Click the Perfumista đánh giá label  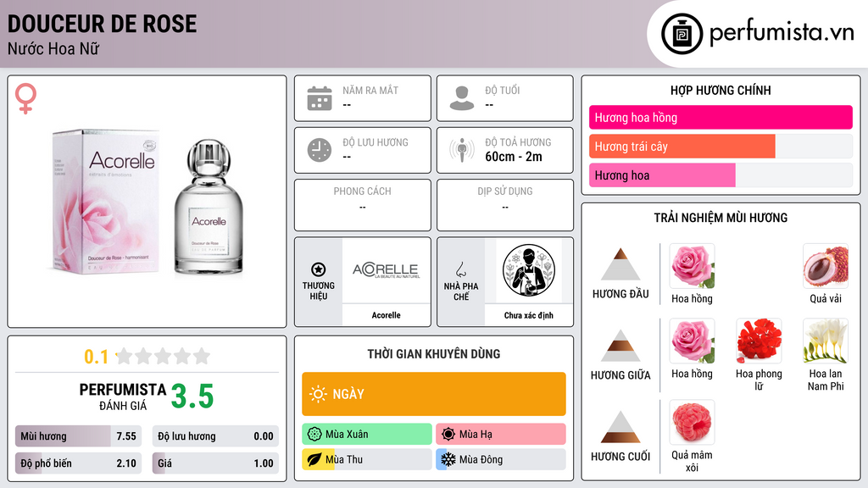pyautogui.click(x=123, y=396)
